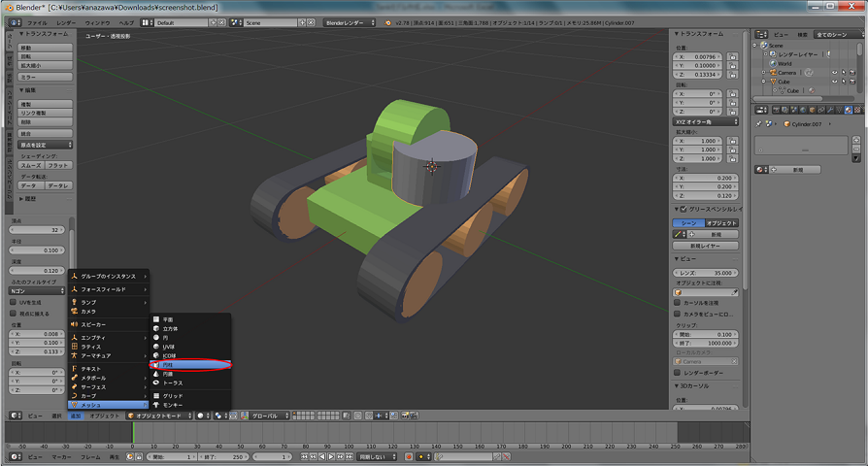Viewport: 868px width, 466px height.
Task: Open the XYZ オイラー角 rotation mode dropdown
Action: (x=706, y=122)
